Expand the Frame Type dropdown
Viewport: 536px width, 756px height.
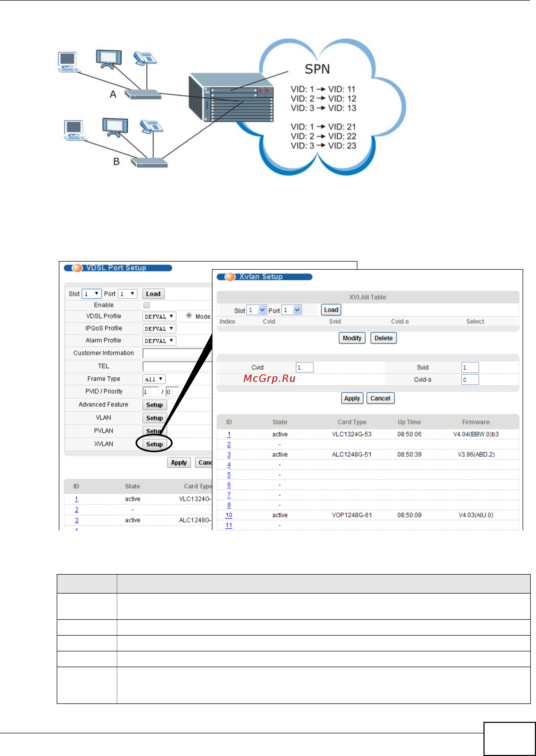[154, 379]
